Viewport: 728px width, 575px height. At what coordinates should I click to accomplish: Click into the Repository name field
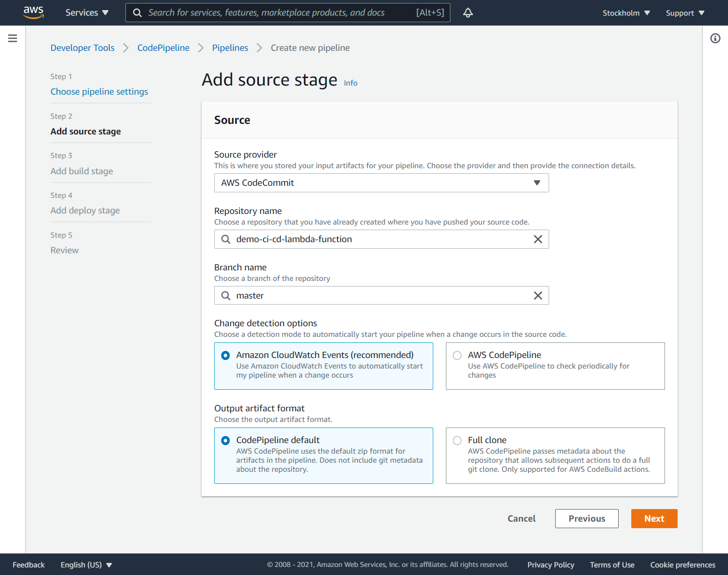point(381,239)
